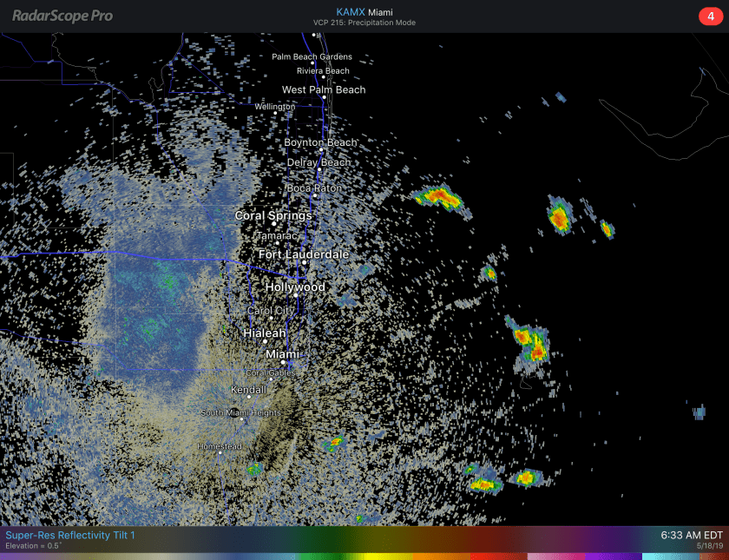This screenshot has width=729, height=560.
Task: Select the Fort Lauderdale city marker
Action: click(305, 262)
